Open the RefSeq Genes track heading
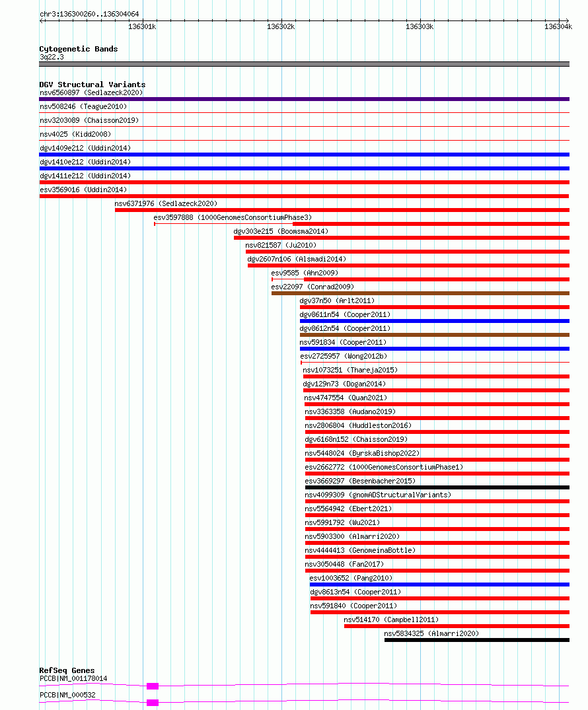The width and height of the screenshot is (588, 710). 67,670
